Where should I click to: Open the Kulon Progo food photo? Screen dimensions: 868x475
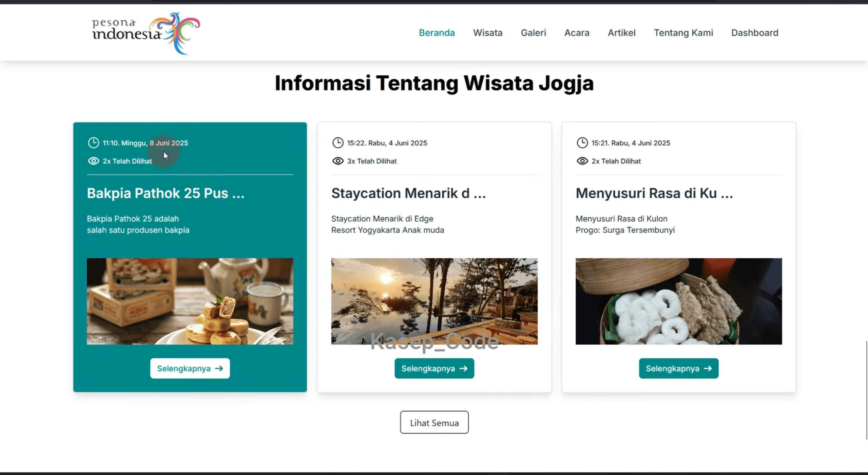[x=679, y=301]
